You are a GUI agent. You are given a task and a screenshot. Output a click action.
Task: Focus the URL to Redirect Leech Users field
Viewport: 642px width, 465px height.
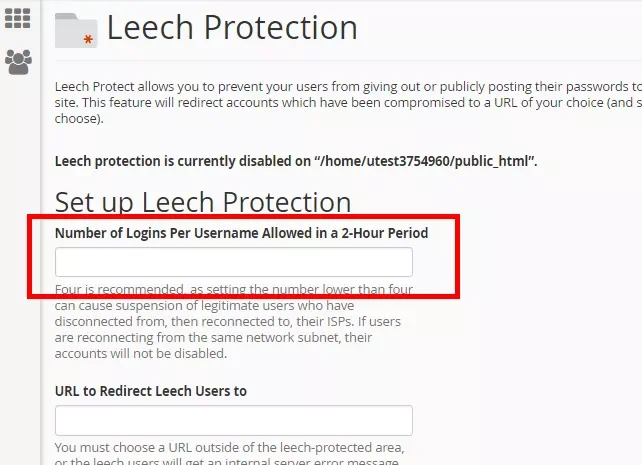pos(234,420)
